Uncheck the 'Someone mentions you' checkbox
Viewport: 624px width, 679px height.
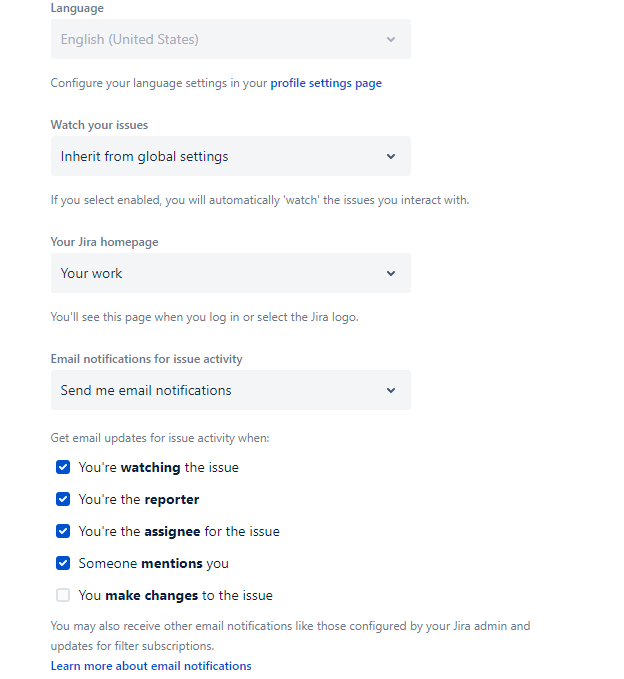coord(63,563)
